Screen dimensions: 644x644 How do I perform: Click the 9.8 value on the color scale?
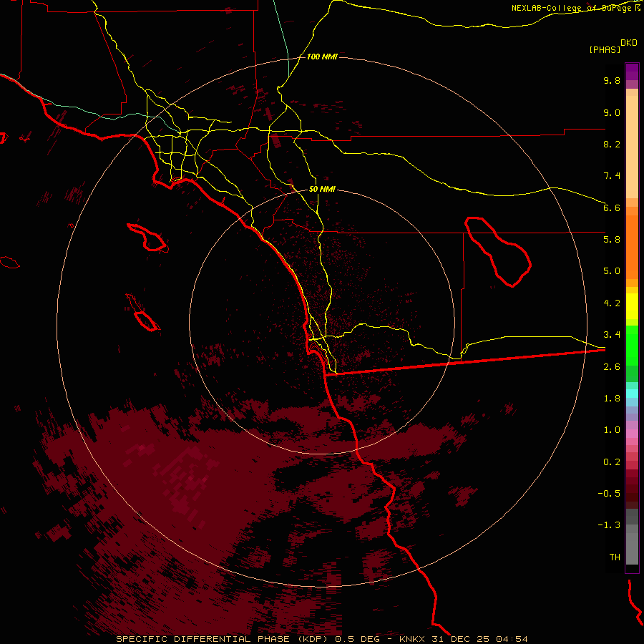(x=612, y=80)
